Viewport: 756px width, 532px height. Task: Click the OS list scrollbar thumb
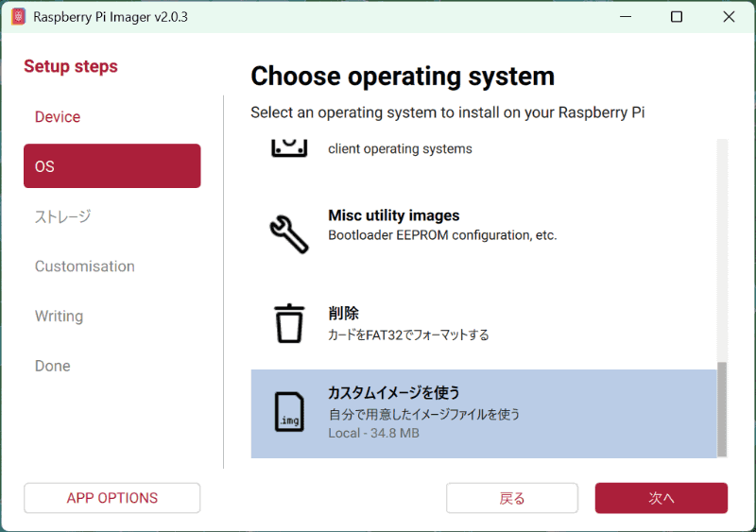point(722,409)
